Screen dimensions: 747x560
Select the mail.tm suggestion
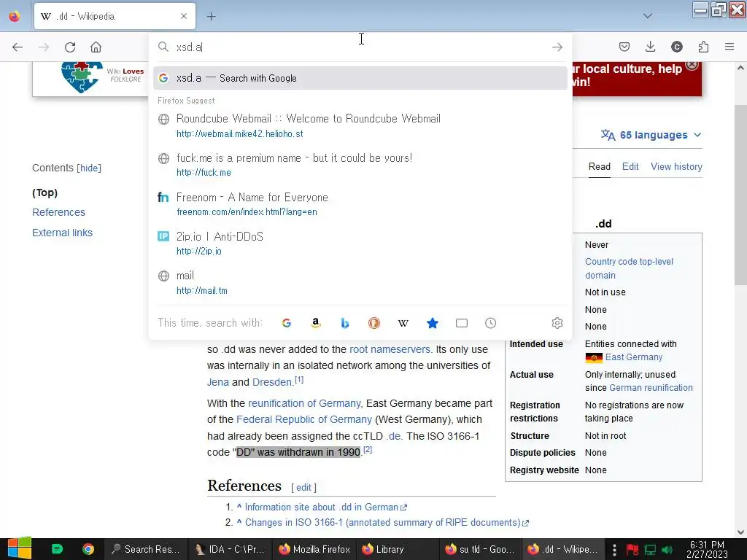click(360, 283)
